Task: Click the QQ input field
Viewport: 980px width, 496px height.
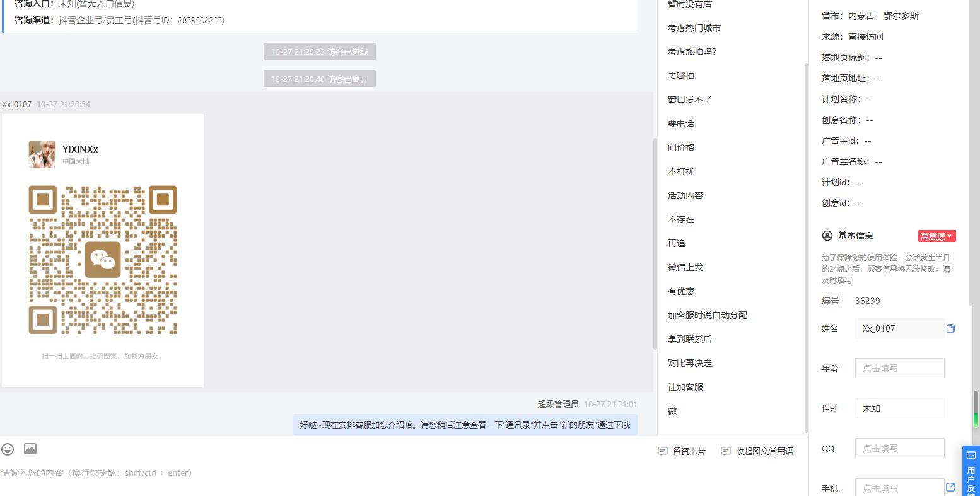Action: (900, 448)
